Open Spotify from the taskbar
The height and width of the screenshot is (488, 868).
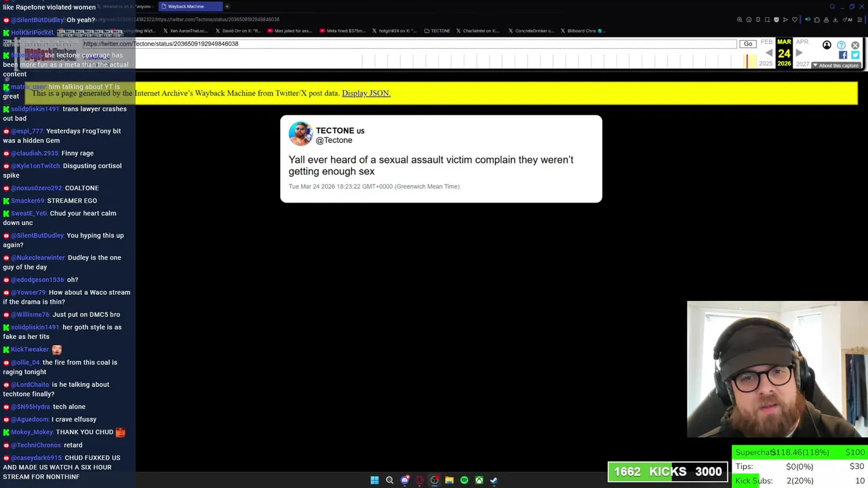464,480
